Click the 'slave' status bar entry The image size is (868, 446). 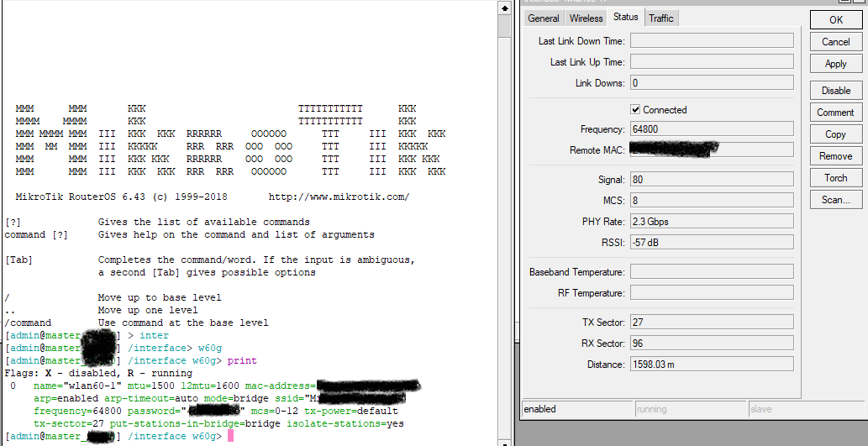tap(805, 410)
